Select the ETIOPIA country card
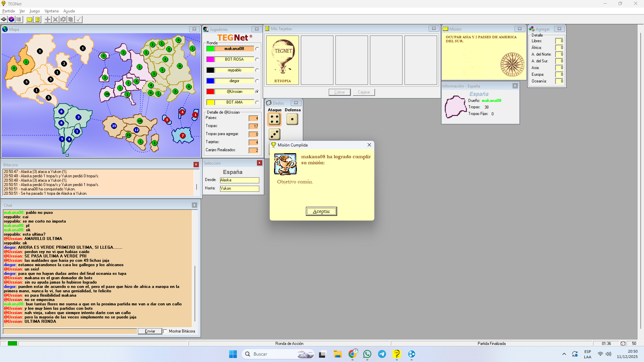The height and width of the screenshot is (362, 644). 282,60
